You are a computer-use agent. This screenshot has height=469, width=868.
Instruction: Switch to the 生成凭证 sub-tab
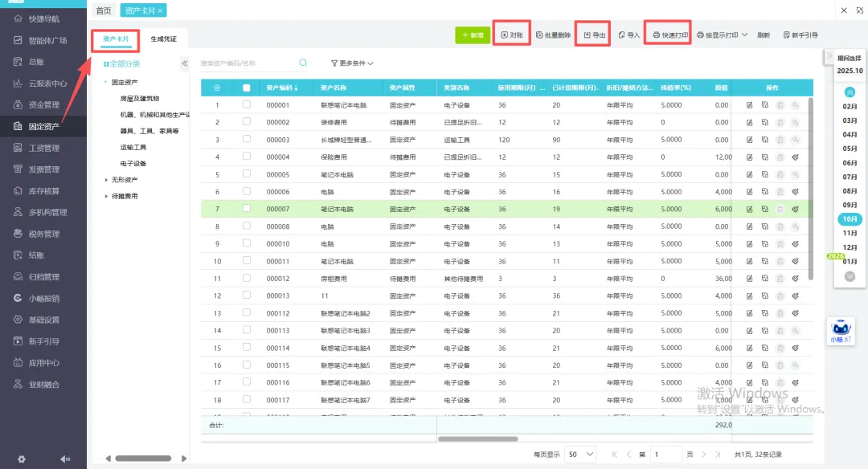[x=164, y=39]
